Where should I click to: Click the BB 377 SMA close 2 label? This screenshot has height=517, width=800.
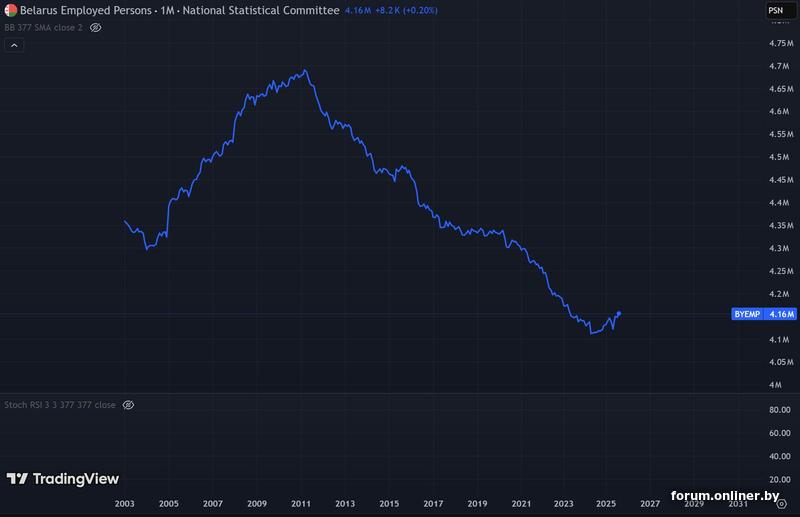point(43,28)
